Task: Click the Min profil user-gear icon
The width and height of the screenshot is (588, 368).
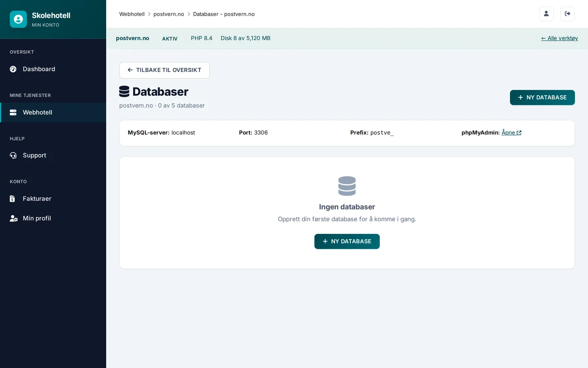Action: coord(13,218)
